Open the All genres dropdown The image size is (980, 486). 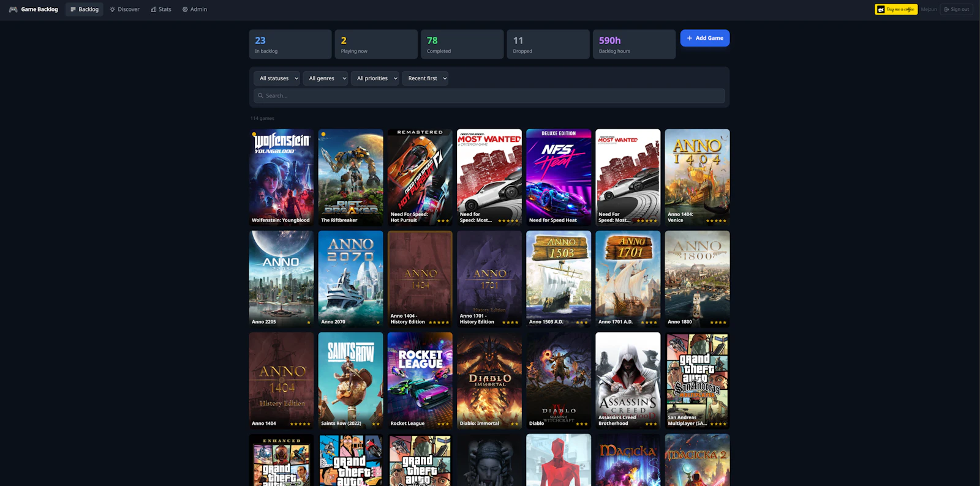tap(325, 78)
